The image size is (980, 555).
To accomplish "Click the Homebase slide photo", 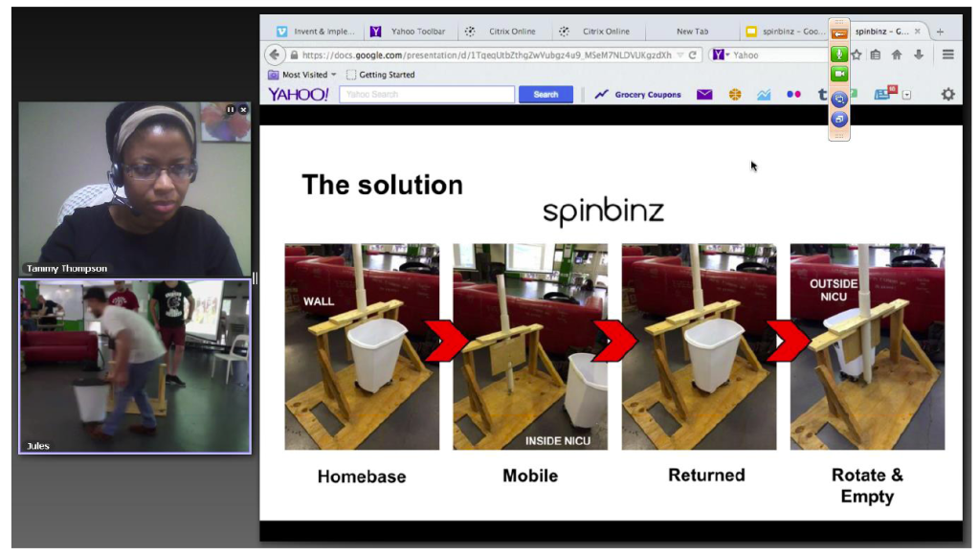I will (x=362, y=346).
